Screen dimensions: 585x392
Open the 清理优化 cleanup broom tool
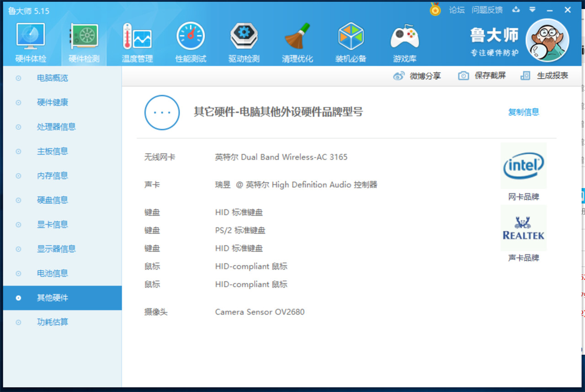(x=298, y=43)
